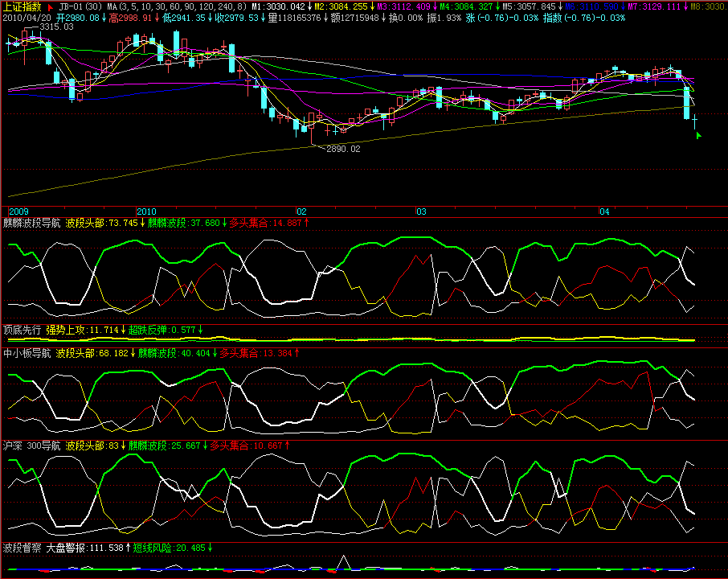The width and height of the screenshot is (728, 579).
Task: Click the green down arrow after 超跌反弹:0.577
Action: coord(200,330)
